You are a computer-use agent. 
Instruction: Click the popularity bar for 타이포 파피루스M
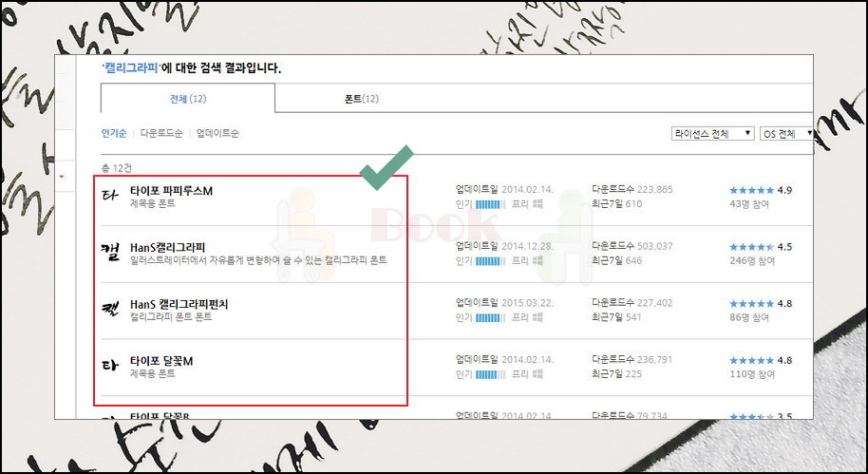[490, 204]
